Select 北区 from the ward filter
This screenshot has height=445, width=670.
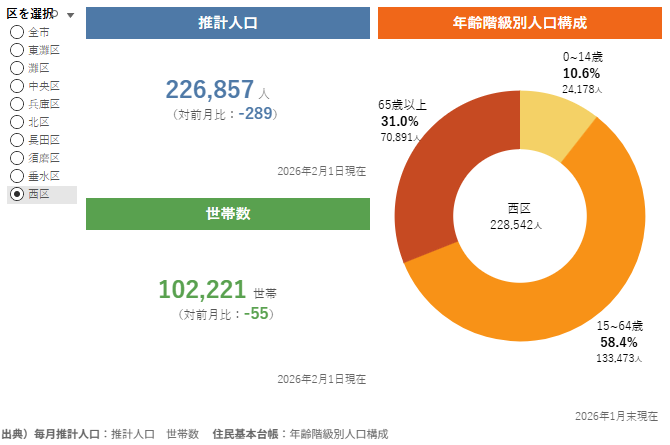(17, 122)
